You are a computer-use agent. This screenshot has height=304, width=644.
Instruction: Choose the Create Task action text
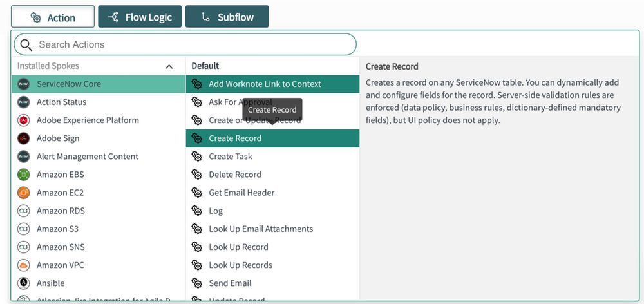tap(231, 156)
